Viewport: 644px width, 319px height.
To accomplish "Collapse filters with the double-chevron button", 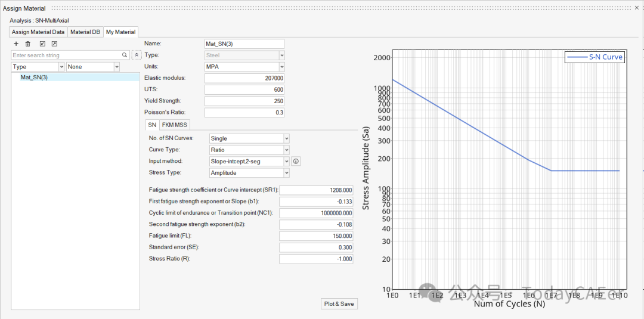I will point(137,55).
